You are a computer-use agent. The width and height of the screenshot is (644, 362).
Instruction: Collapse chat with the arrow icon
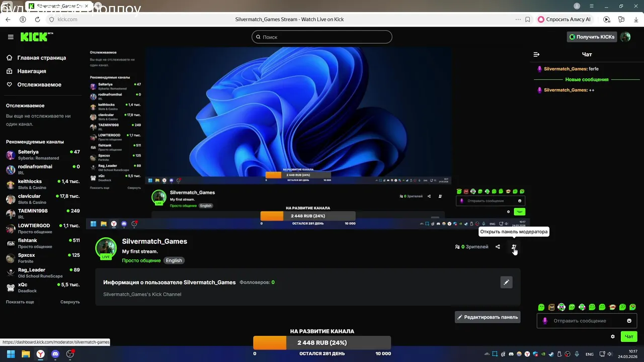tap(536, 54)
